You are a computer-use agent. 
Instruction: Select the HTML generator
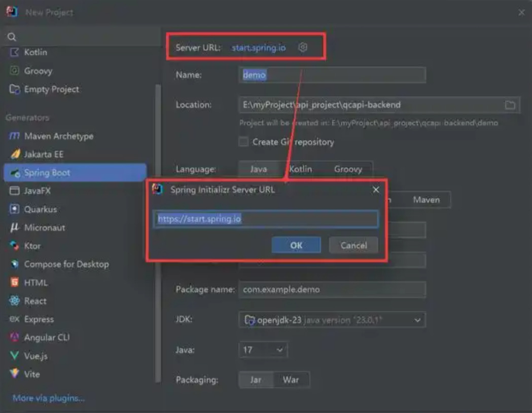(76, 282)
